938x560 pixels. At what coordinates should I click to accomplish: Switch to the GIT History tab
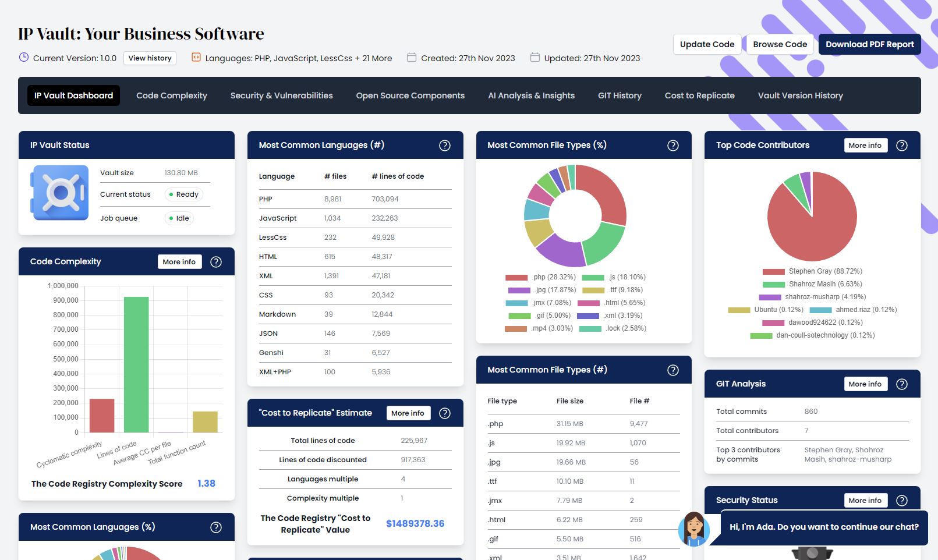tap(620, 95)
